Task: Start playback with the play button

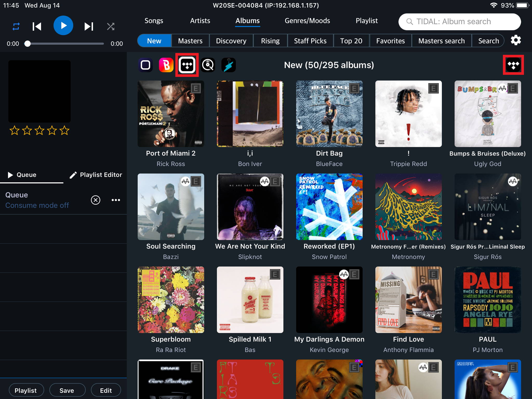Action: tap(63, 25)
